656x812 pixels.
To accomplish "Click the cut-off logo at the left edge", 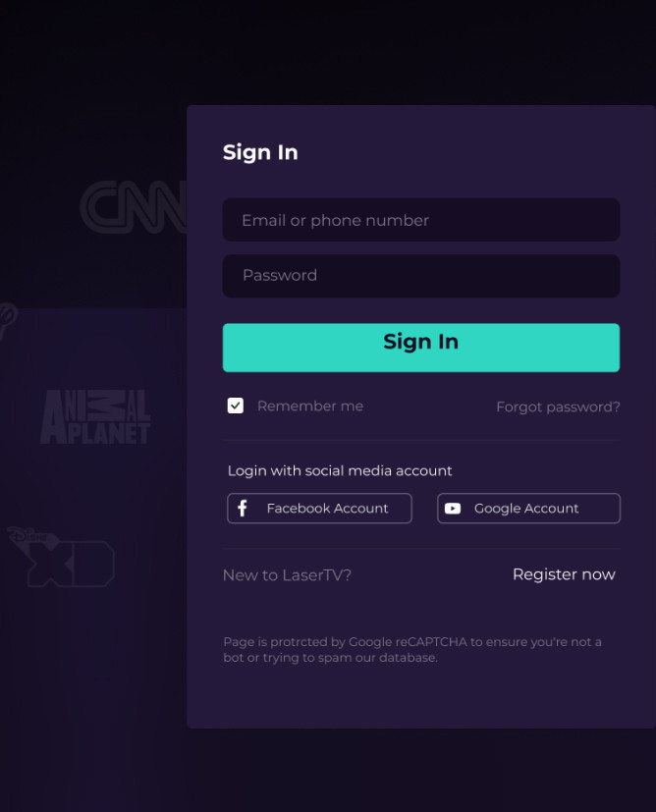I will click(7, 318).
